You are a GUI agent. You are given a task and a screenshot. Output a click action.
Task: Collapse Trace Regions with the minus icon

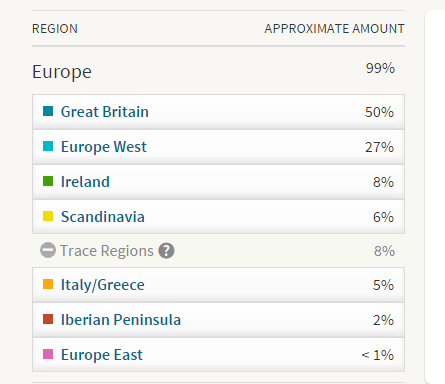(48, 250)
